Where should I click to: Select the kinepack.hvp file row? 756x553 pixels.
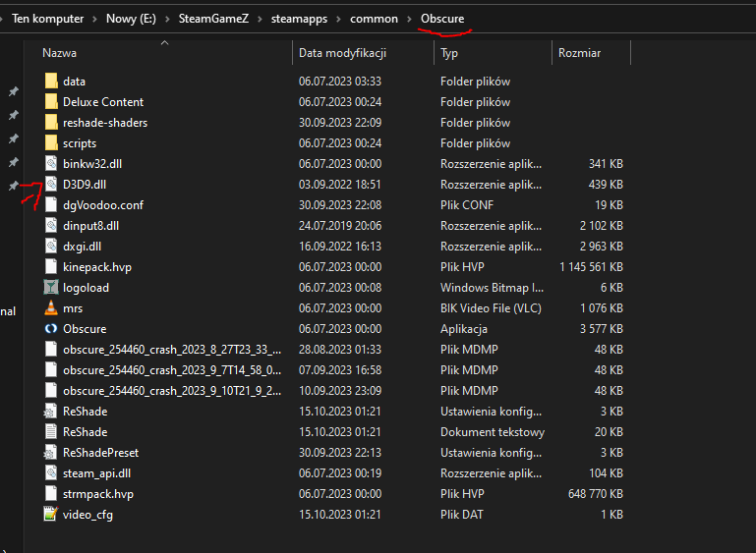[x=96, y=267]
